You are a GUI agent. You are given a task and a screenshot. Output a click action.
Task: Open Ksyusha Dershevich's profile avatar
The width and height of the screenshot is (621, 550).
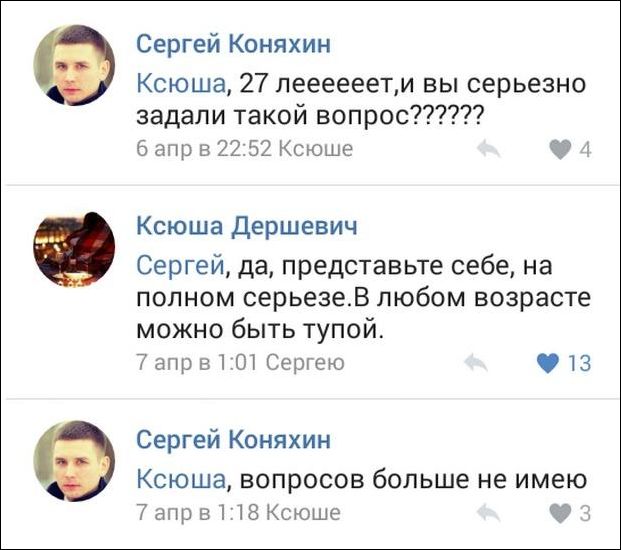pos(74,250)
